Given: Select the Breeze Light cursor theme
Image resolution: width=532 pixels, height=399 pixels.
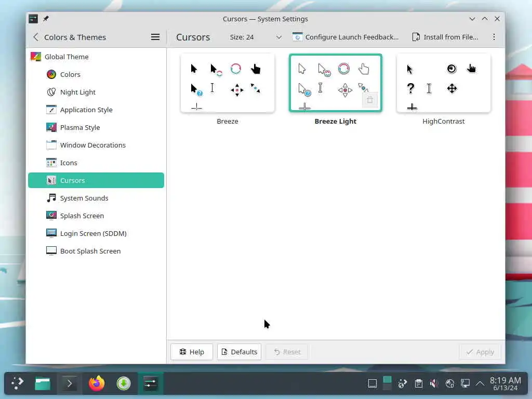Looking at the screenshot, I should (x=336, y=83).
